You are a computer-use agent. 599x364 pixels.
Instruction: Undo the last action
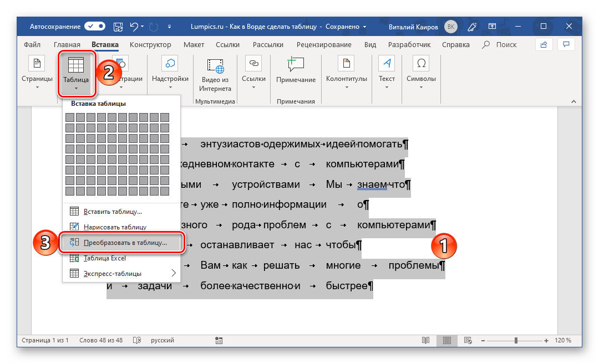(x=134, y=27)
